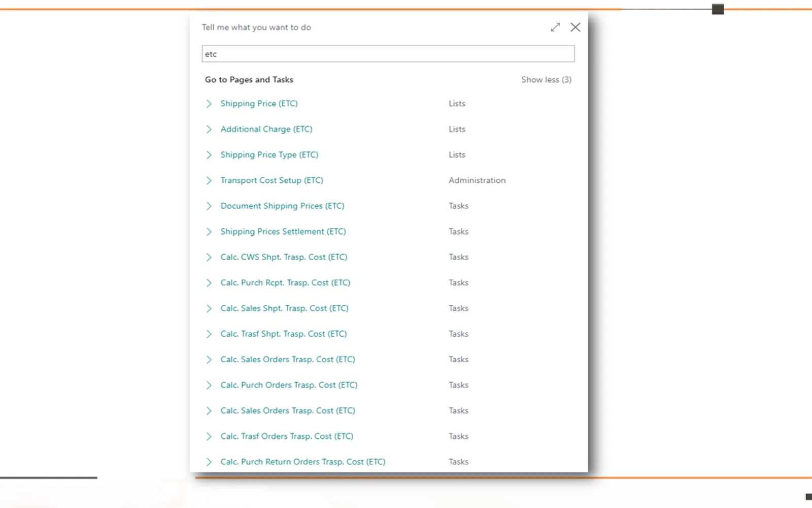Click the 'Go to Pages and Tasks' heading
Viewport: 812px width, 508px height.
249,80
